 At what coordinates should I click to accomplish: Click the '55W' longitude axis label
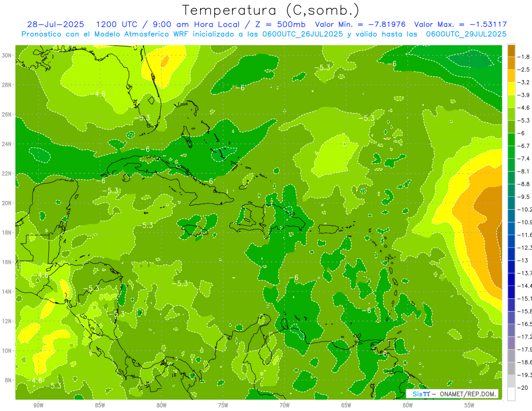(x=469, y=405)
